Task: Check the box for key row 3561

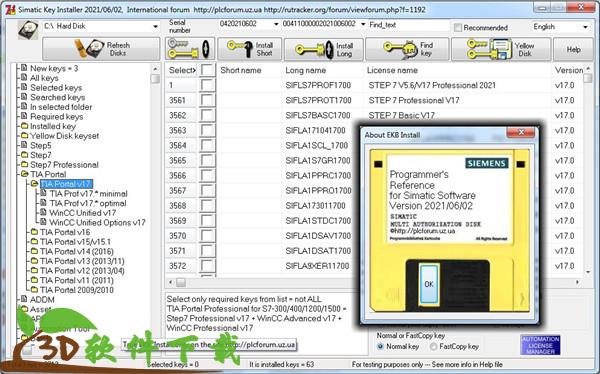Action: (207, 100)
